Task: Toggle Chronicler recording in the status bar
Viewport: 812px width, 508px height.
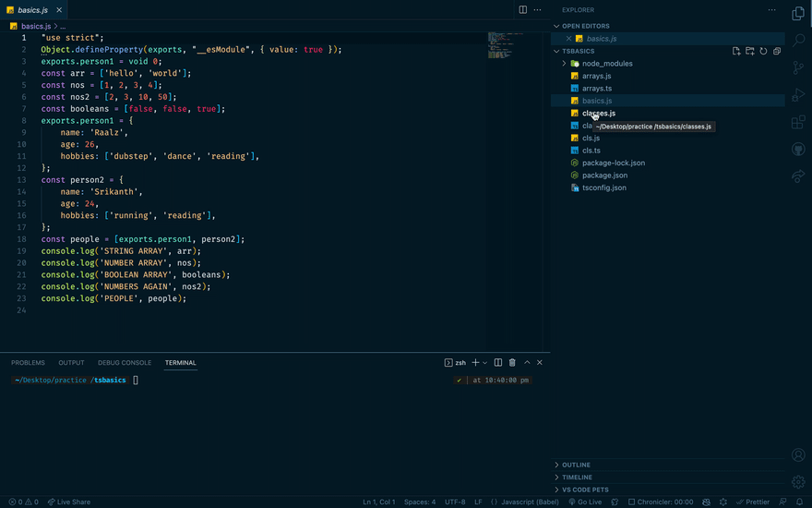Action: pos(661,502)
